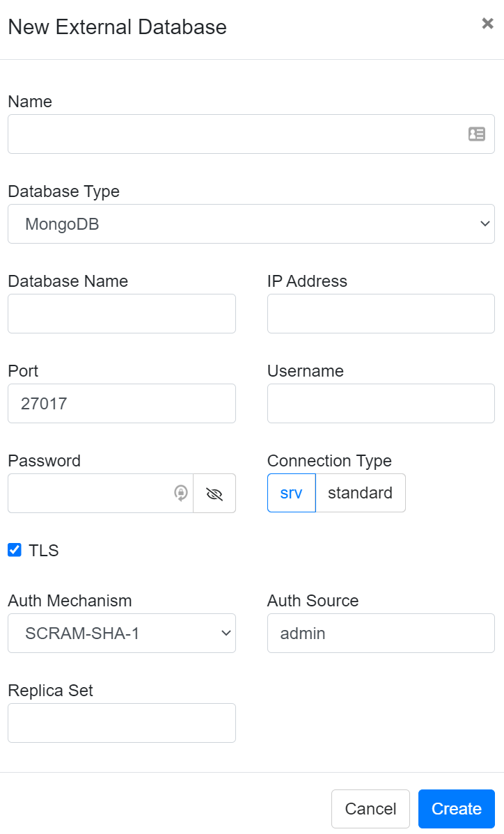Close the New External Database dialog
This screenshot has width=504, height=834.
pyautogui.click(x=487, y=23)
